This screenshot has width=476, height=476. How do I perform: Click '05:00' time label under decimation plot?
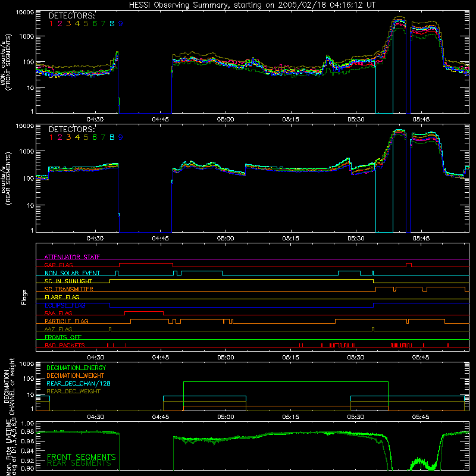(226, 417)
